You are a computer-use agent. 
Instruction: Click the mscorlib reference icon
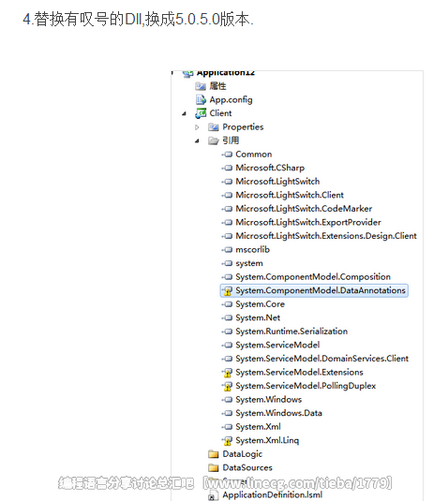227,249
